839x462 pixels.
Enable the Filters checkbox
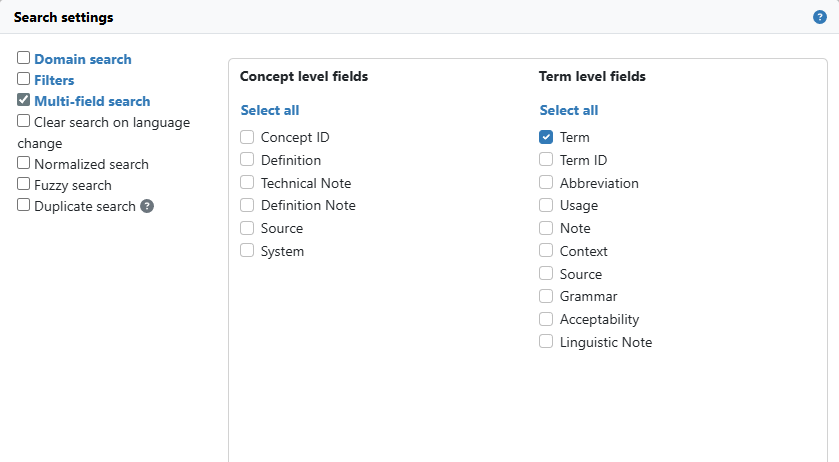pos(24,79)
